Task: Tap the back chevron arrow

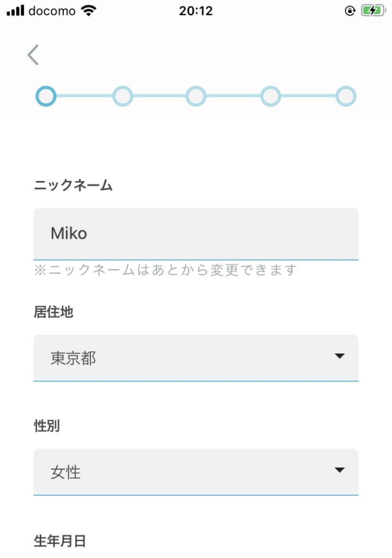Action: click(x=33, y=55)
